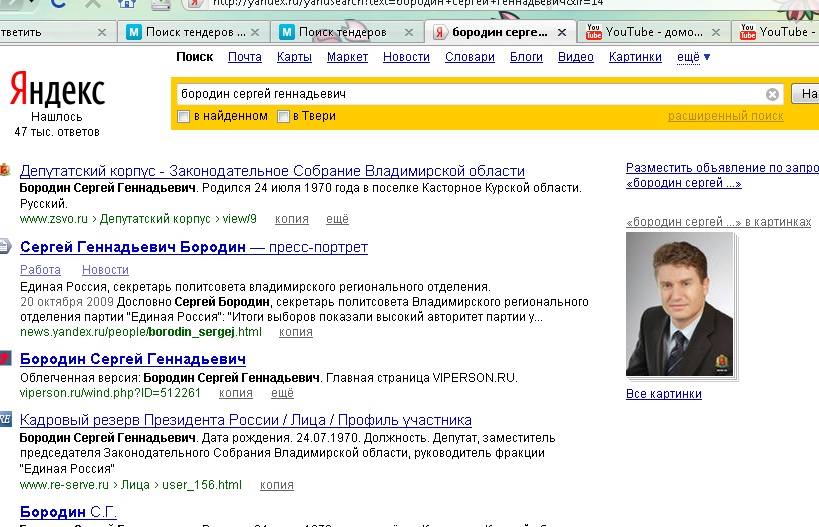Close the бородин серге... tab

coord(562,32)
